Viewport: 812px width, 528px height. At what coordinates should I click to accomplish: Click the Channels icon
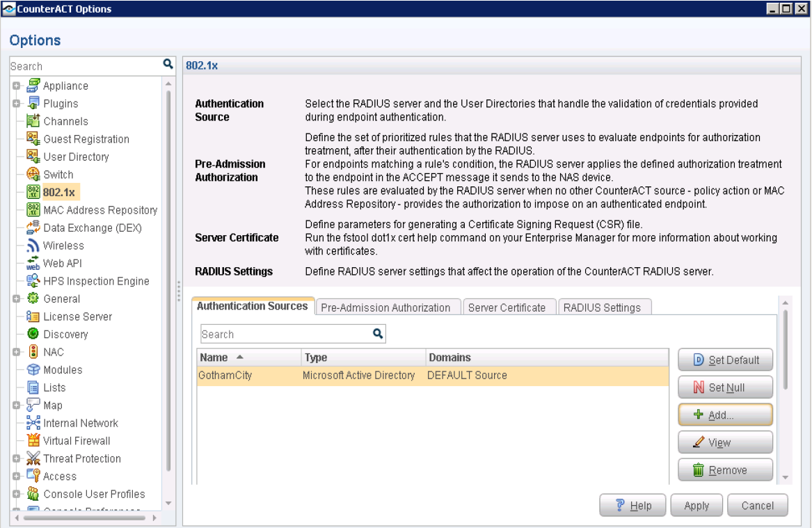33,121
